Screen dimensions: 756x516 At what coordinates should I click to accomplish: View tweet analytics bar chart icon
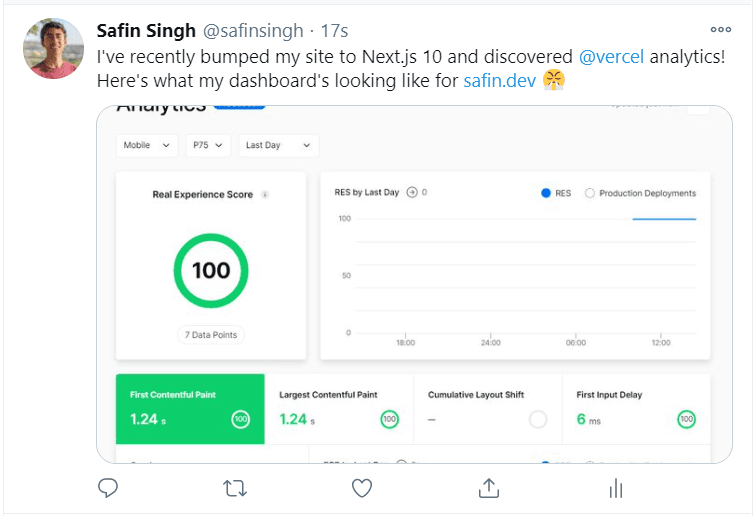pos(616,488)
